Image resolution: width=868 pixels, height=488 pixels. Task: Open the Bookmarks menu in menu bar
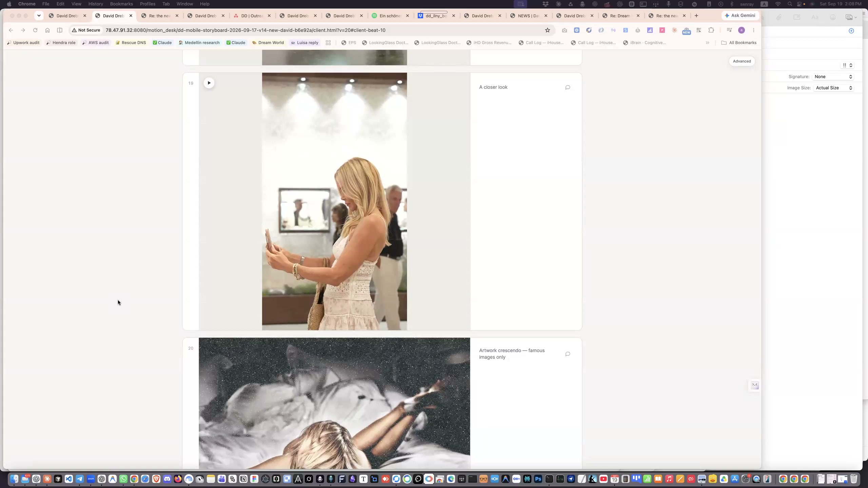(121, 4)
